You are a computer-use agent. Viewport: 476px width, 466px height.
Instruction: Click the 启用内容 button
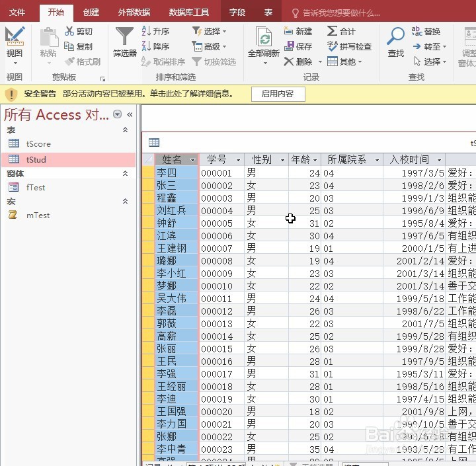tap(278, 94)
